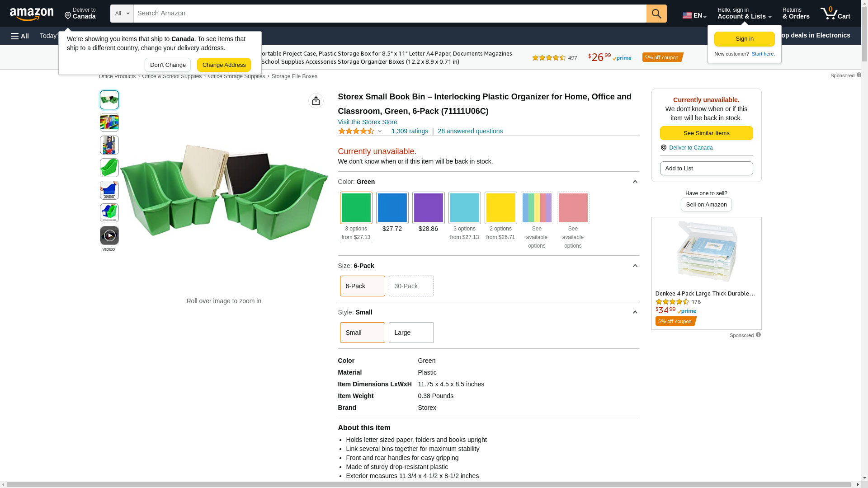Click the Search Amazon input field
This screenshot has height=488, width=868.
tap(390, 14)
